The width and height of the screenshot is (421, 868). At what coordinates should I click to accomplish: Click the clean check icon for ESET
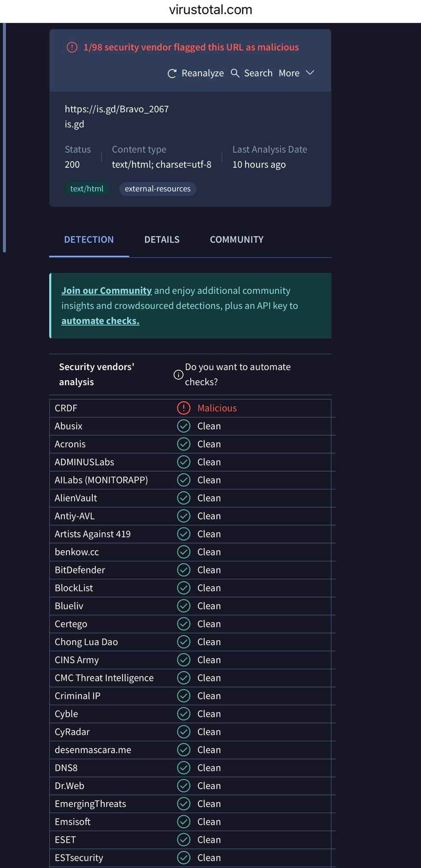coord(183,840)
